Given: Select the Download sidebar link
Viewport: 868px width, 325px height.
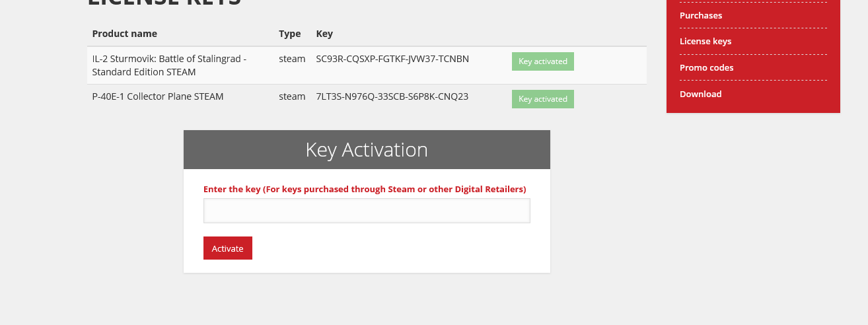Looking at the screenshot, I should tap(700, 94).
